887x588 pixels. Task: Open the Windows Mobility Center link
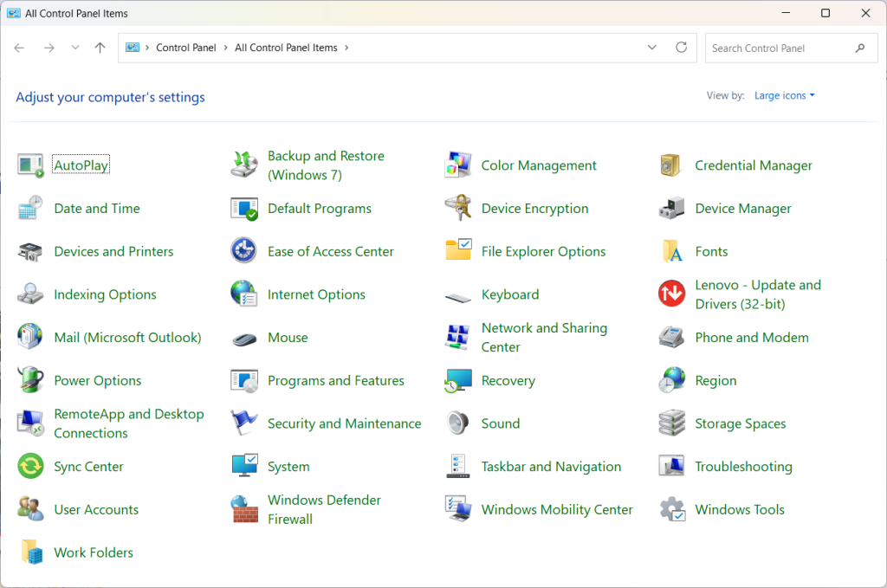point(557,509)
